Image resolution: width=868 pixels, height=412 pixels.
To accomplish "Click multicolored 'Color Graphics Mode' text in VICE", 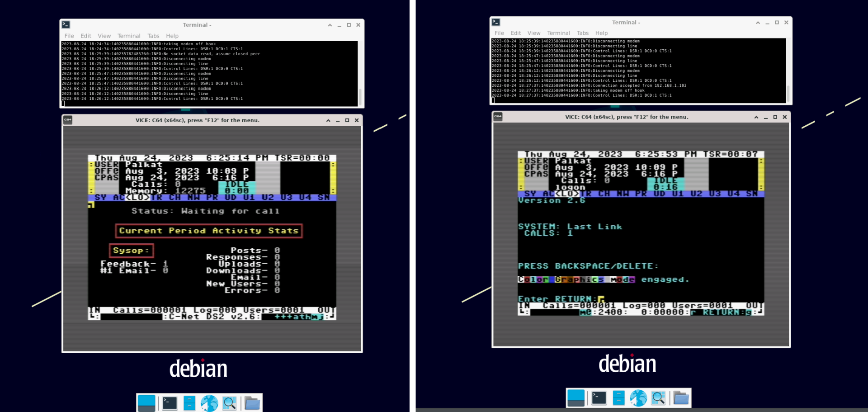I will (x=576, y=279).
